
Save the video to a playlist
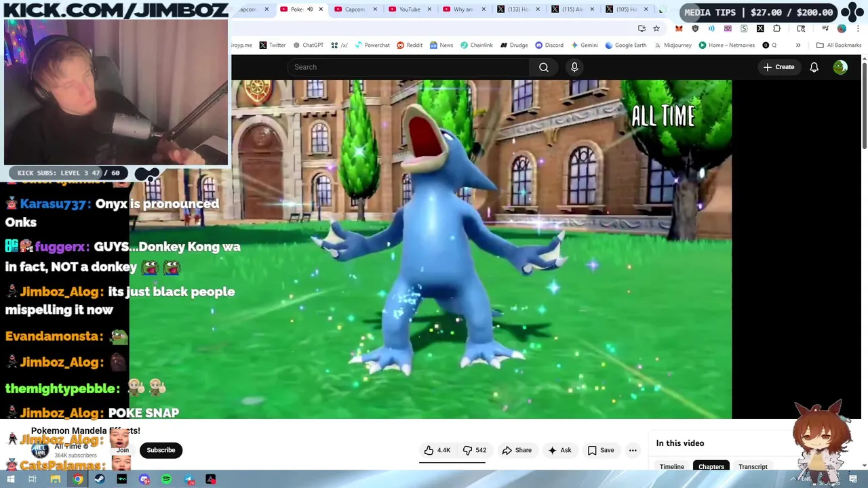click(x=601, y=450)
